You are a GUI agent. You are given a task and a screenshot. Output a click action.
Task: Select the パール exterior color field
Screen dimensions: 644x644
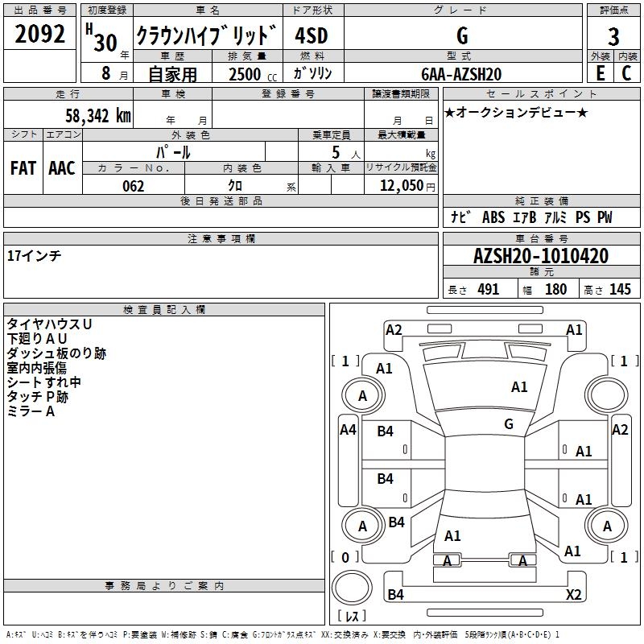[x=173, y=151]
